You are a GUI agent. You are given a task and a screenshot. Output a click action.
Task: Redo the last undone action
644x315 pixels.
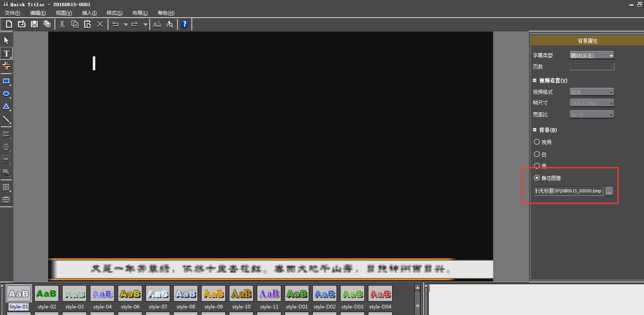135,24
